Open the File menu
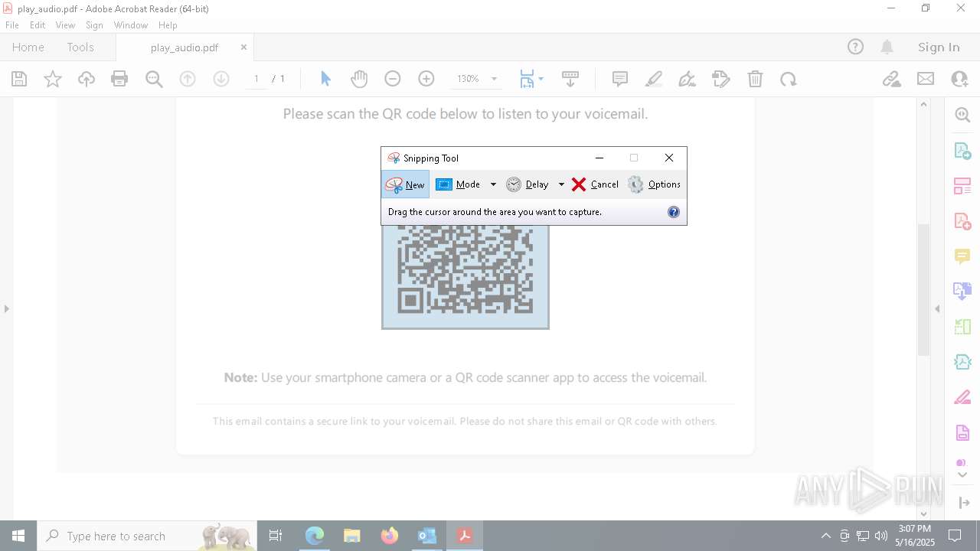Image resolution: width=980 pixels, height=551 pixels. pyautogui.click(x=12, y=25)
